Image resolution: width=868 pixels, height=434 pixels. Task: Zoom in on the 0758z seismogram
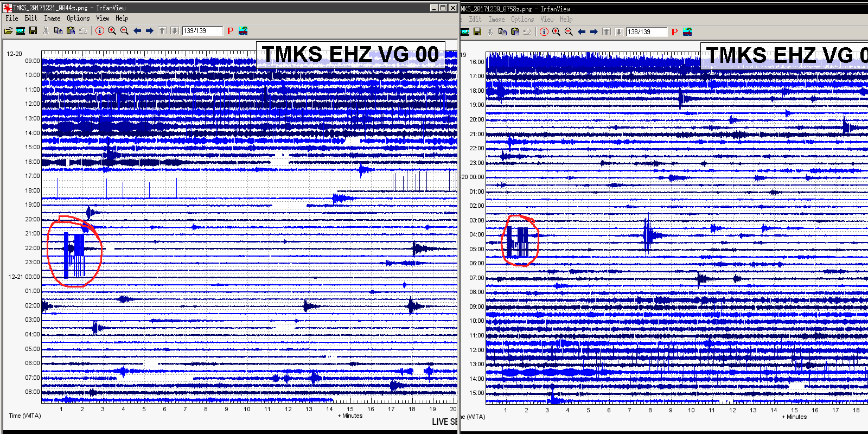[556, 32]
